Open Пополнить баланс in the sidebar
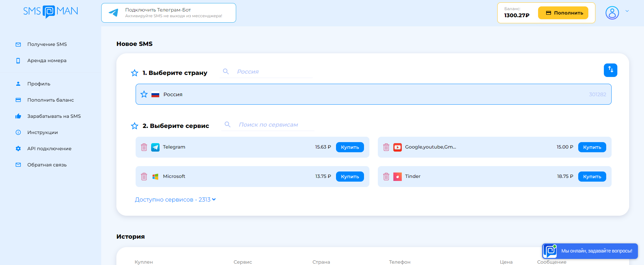Screen dimensions: 644x265 point(51,100)
